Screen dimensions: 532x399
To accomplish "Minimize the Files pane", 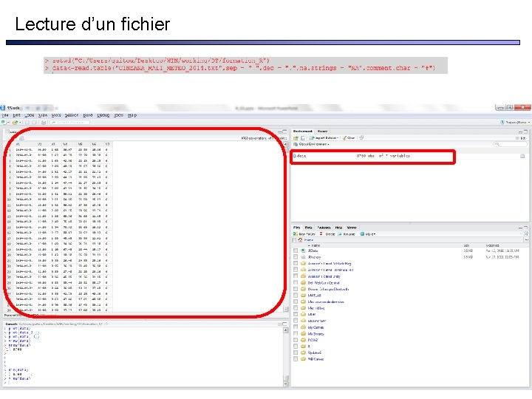I will 520,228.
